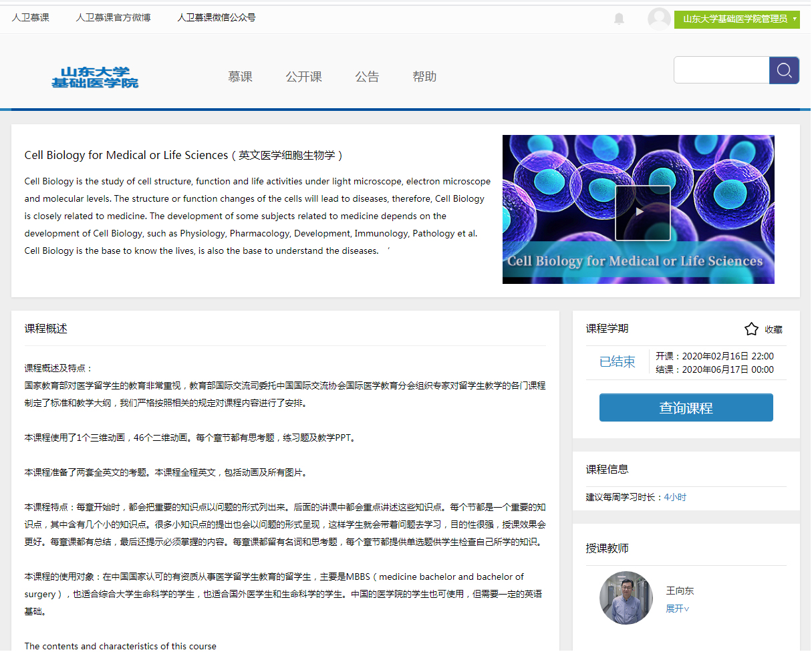This screenshot has width=812, height=652.
Task: Click the 课程概述 heading
Action: pyautogui.click(x=46, y=329)
